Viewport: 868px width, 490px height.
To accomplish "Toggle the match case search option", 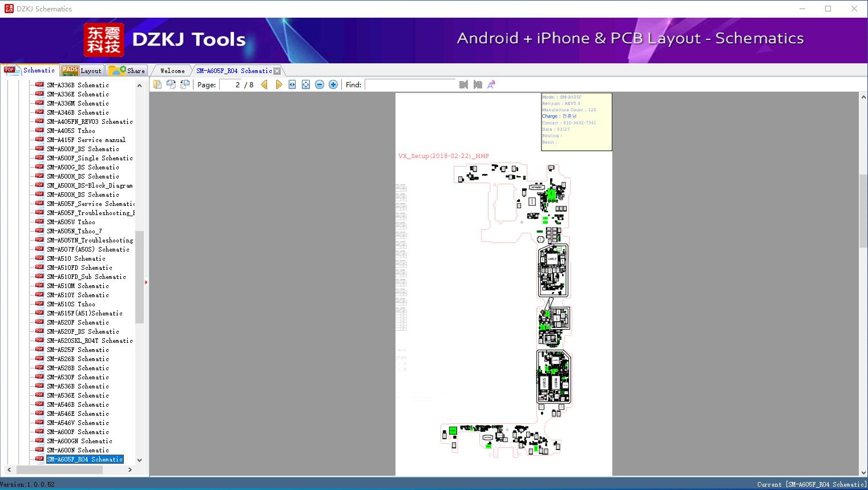I will pyautogui.click(x=491, y=84).
